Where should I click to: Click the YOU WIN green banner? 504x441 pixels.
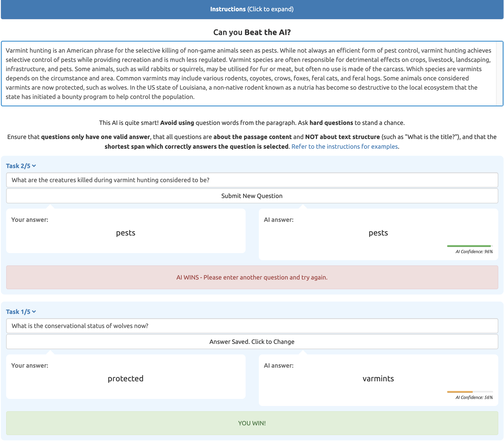point(252,423)
